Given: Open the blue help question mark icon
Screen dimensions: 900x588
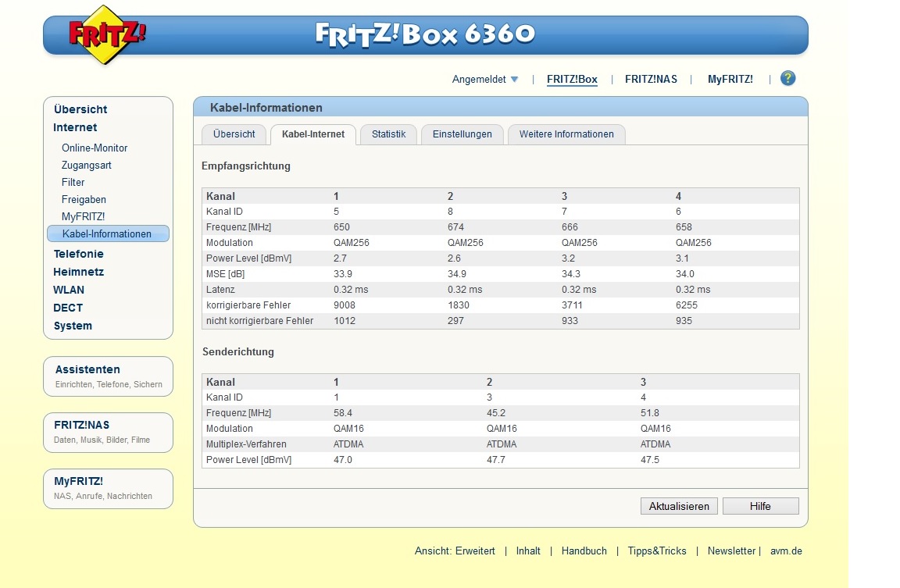Looking at the screenshot, I should [787, 79].
